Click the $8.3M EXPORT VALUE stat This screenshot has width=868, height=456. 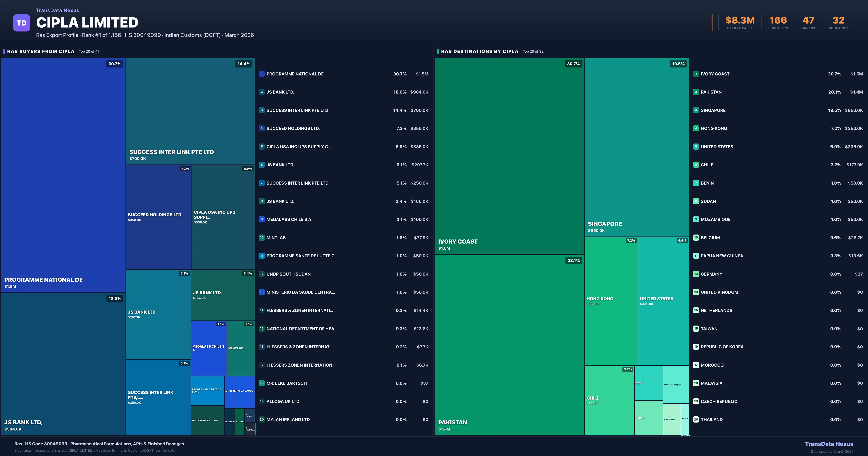coord(739,20)
